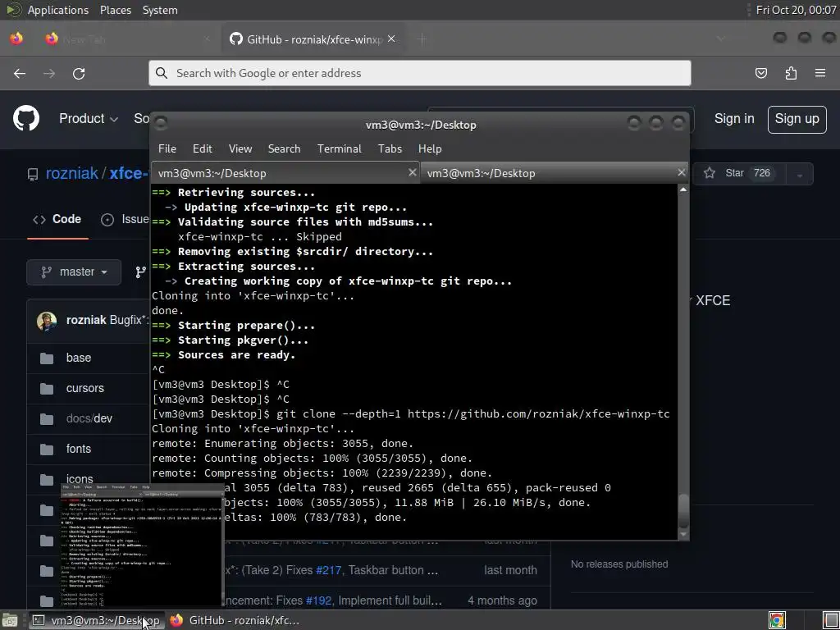Click the panel menu logo at top-left
Image resolution: width=840 pixels, height=630 pixels.
(14, 10)
